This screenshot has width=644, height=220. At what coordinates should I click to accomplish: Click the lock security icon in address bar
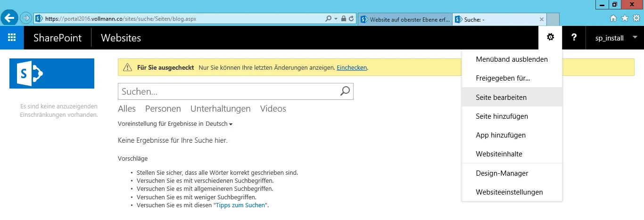[344, 19]
